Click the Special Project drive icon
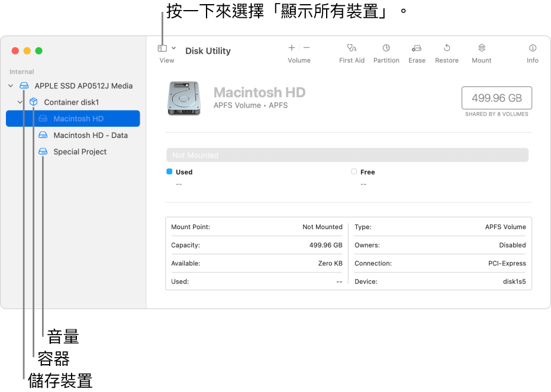Image resolution: width=551 pixels, height=392 pixels. (x=43, y=152)
